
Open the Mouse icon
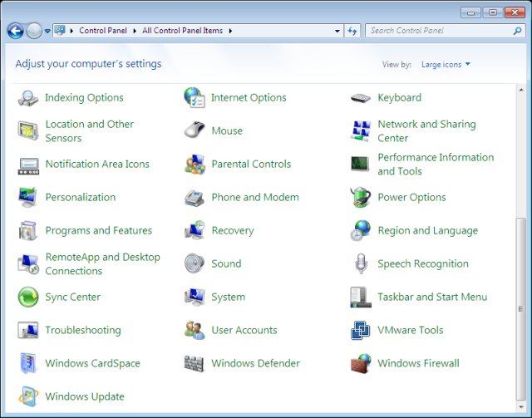coord(194,130)
